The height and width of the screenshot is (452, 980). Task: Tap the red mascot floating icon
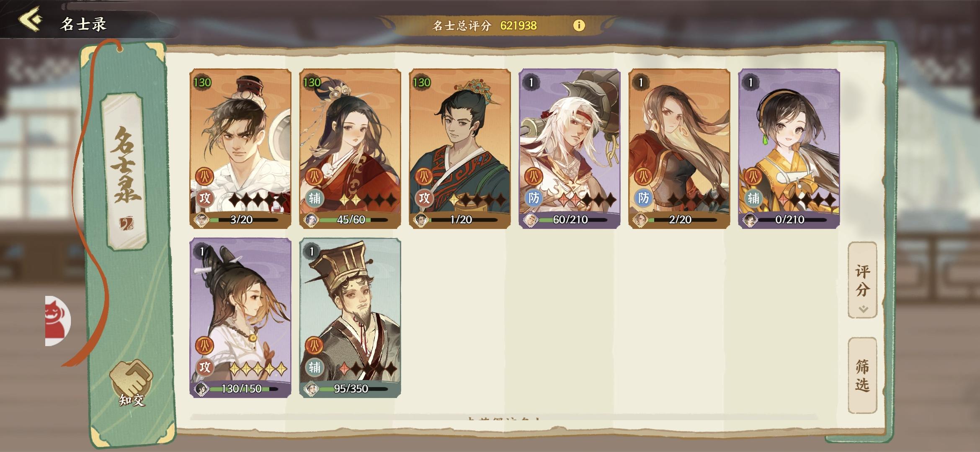tap(58, 321)
